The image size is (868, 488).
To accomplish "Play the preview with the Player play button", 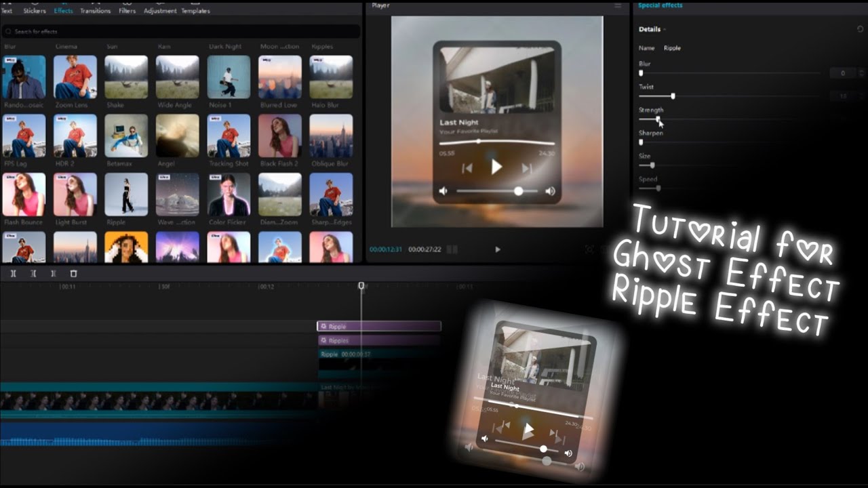I will tap(498, 249).
